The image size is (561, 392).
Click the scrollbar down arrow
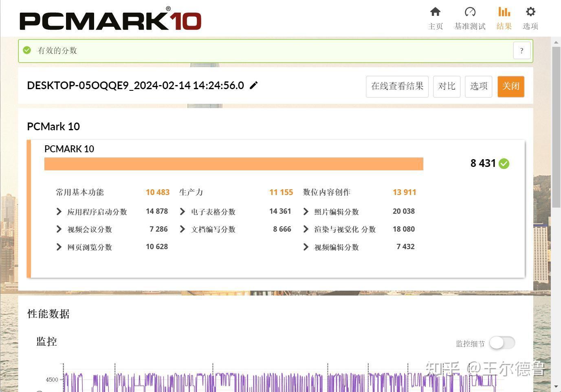[x=556, y=386]
